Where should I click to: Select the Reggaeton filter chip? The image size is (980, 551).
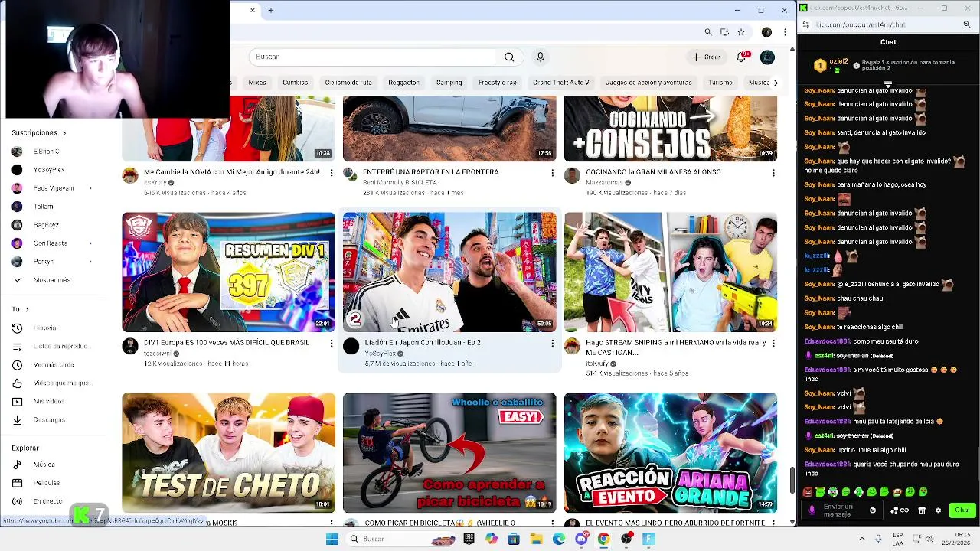tap(403, 83)
